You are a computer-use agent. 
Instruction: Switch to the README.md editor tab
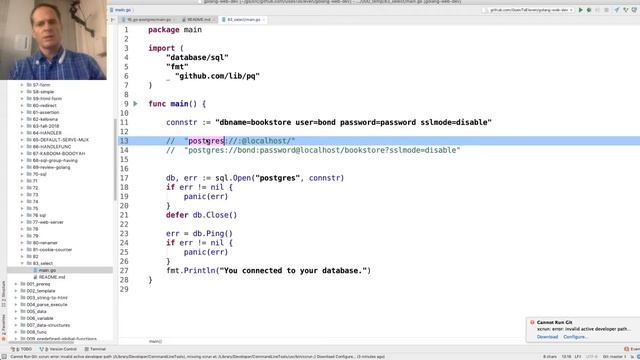point(198,20)
